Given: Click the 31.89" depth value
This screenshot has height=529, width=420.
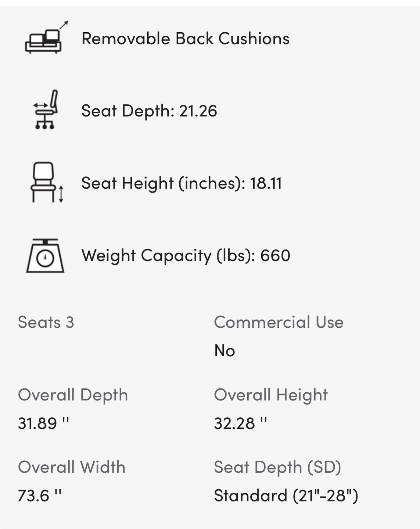Looking at the screenshot, I should point(43,423).
